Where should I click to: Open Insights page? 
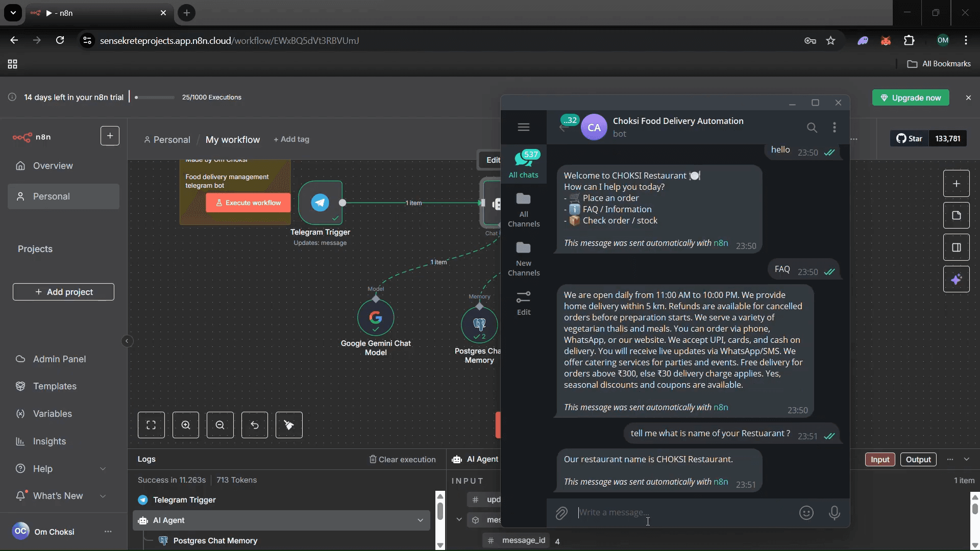[63, 441]
